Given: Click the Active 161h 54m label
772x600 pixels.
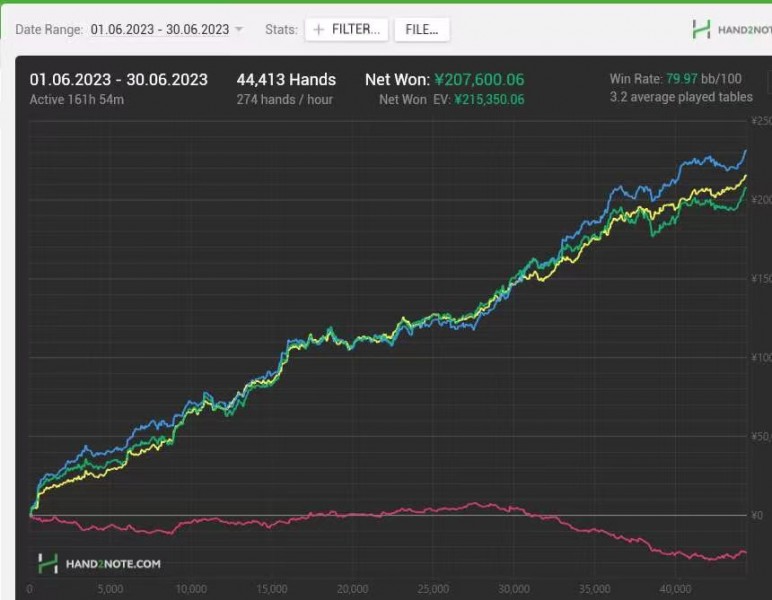Looking at the screenshot, I should [x=77, y=100].
